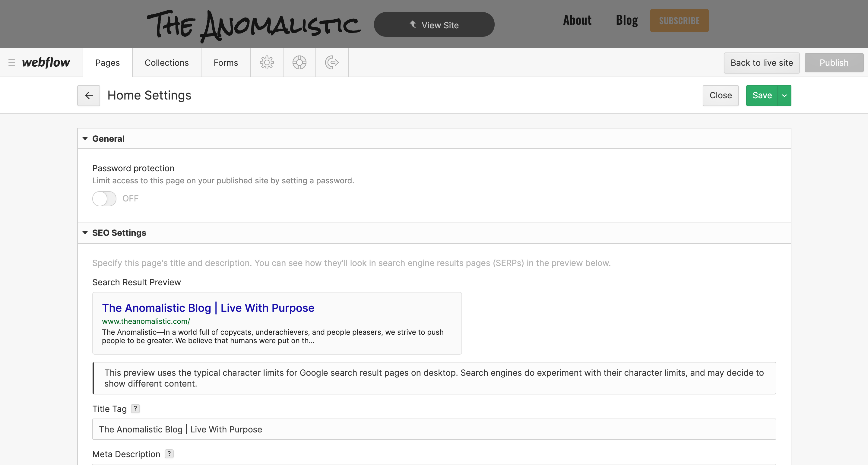Screen dimensions: 868x465
Task: Close the Home Settings panel
Action: pyautogui.click(x=721, y=95)
